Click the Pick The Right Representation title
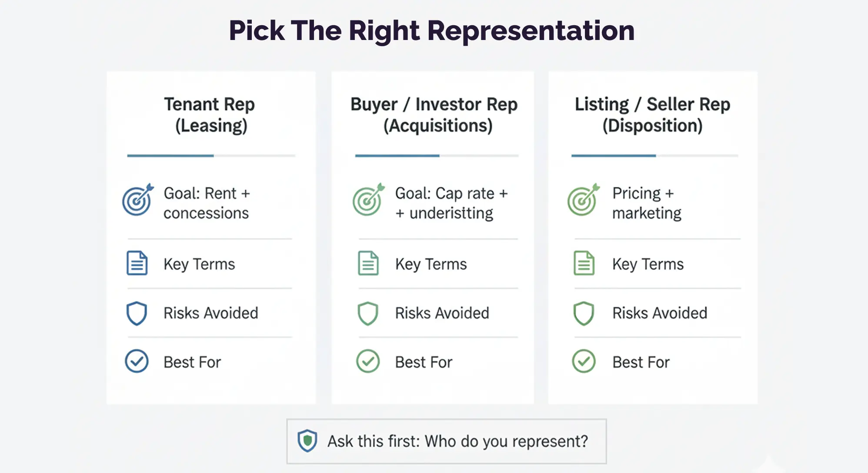The image size is (868, 473). pyautogui.click(x=432, y=30)
